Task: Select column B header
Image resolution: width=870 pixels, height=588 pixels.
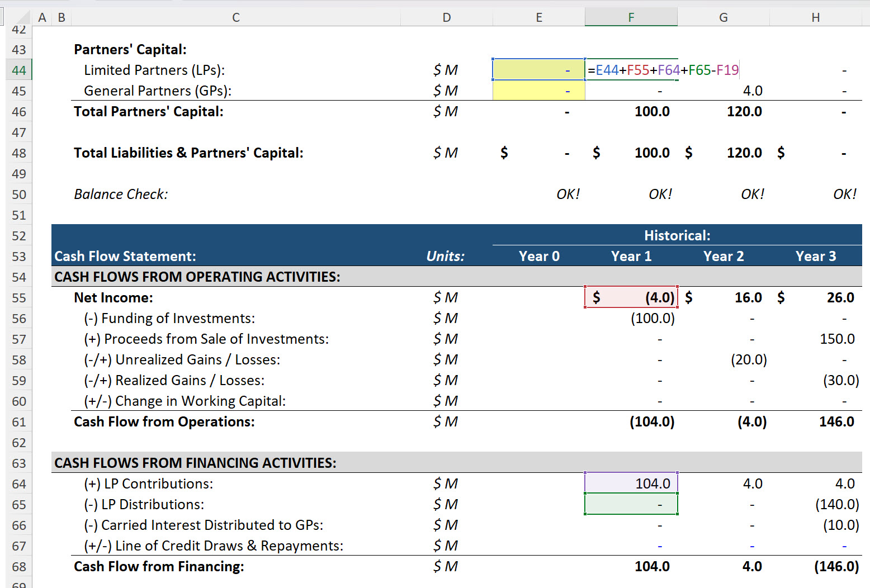Action: [x=62, y=17]
